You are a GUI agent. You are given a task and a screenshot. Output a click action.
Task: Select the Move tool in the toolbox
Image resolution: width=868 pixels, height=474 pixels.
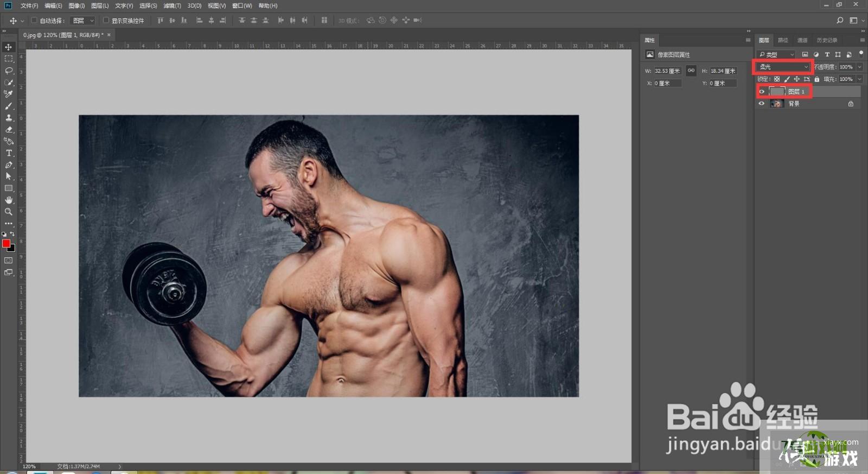[8, 47]
